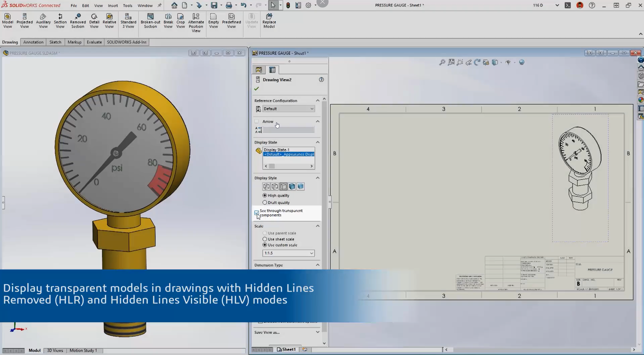The image size is (644, 355).
Task: Open the custom scale 1:1.5 dropdown
Action: click(288, 253)
